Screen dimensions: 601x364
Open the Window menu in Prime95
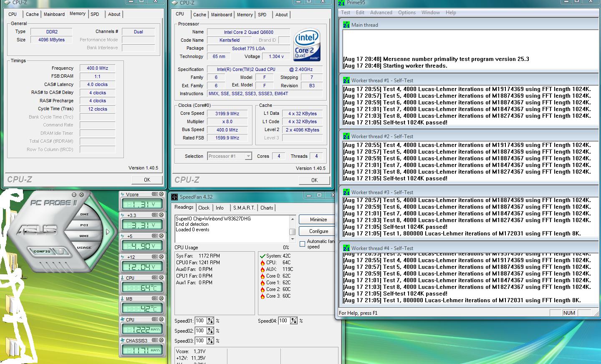coord(430,13)
